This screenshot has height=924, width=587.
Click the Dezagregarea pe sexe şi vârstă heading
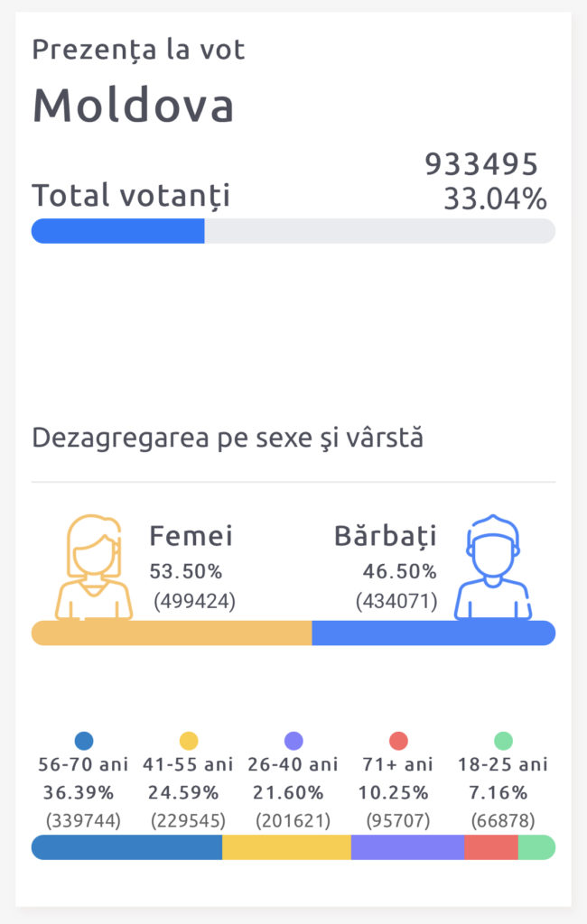pyautogui.click(x=228, y=439)
